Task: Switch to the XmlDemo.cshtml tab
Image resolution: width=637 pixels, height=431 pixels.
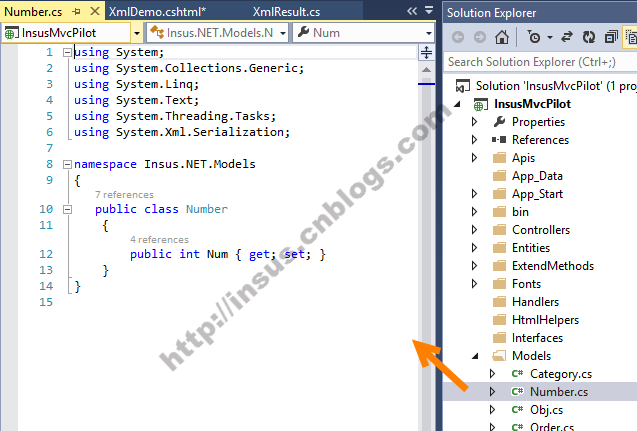Action: 157,12
